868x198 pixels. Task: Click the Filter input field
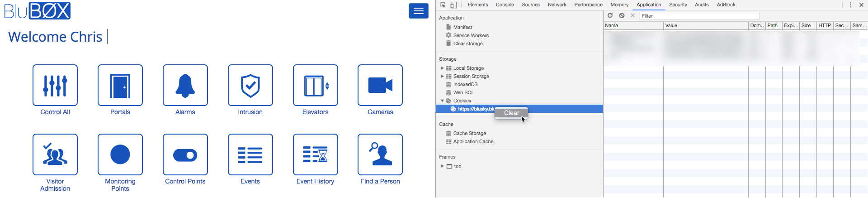pos(699,16)
